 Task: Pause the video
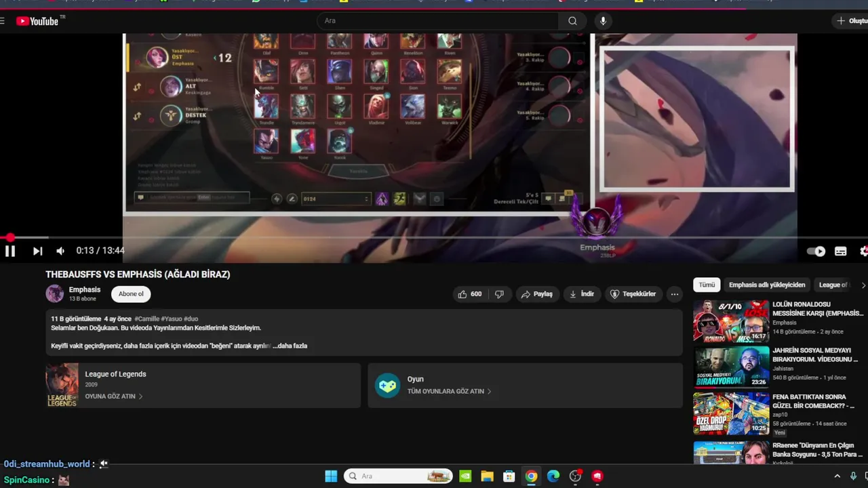[x=10, y=251]
